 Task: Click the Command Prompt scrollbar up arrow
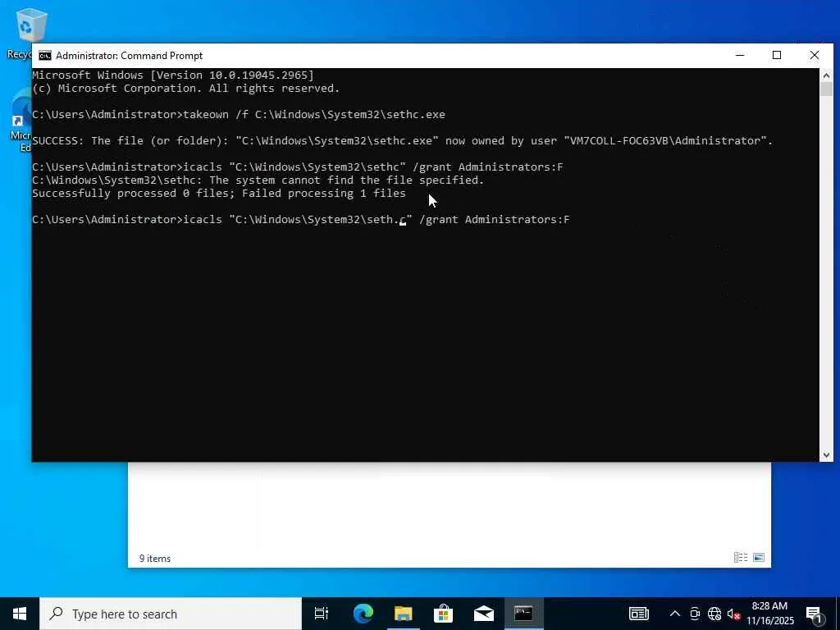pos(826,75)
